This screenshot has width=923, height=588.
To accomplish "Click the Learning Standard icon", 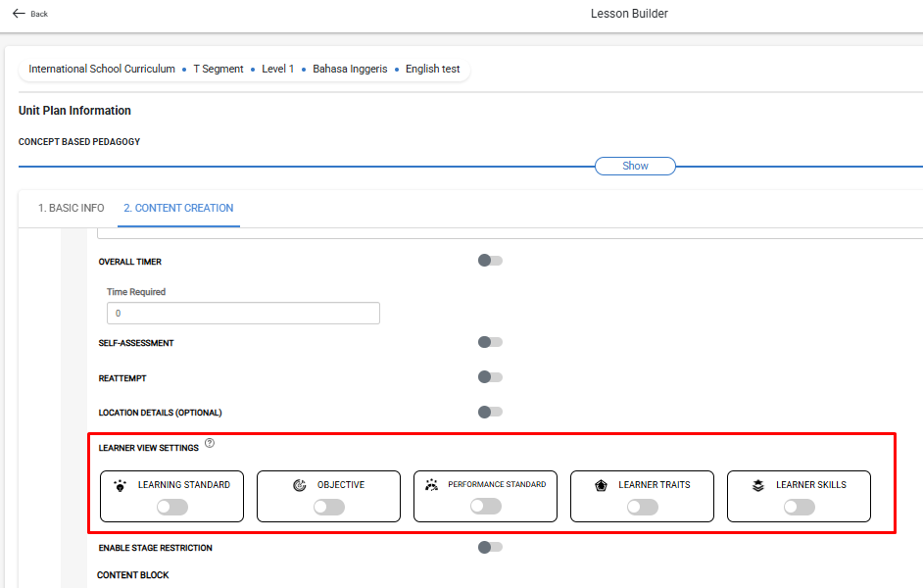I will pos(121,485).
